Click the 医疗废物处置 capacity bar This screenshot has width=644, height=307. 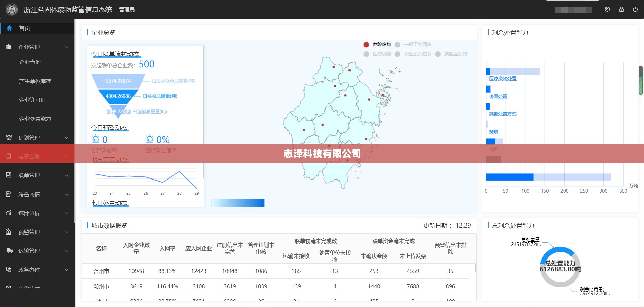click(513, 71)
